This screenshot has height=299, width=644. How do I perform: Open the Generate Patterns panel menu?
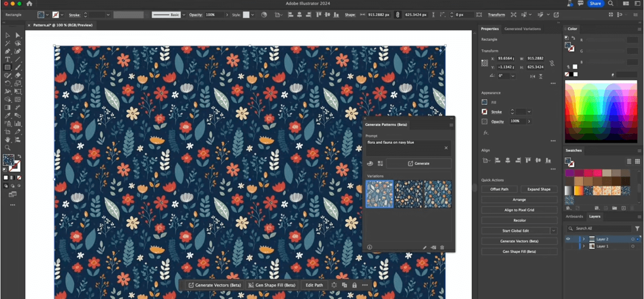coord(451,125)
